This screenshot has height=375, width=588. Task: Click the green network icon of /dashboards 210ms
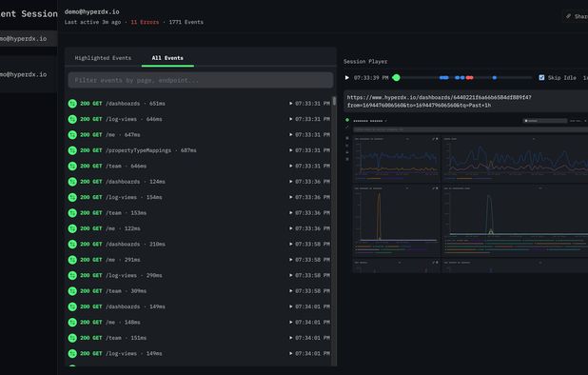tap(72, 244)
